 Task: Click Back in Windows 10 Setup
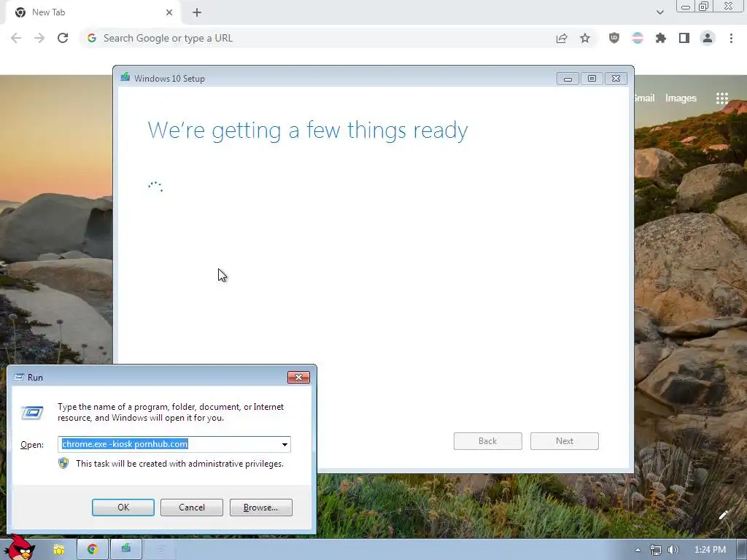(x=488, y=441)
